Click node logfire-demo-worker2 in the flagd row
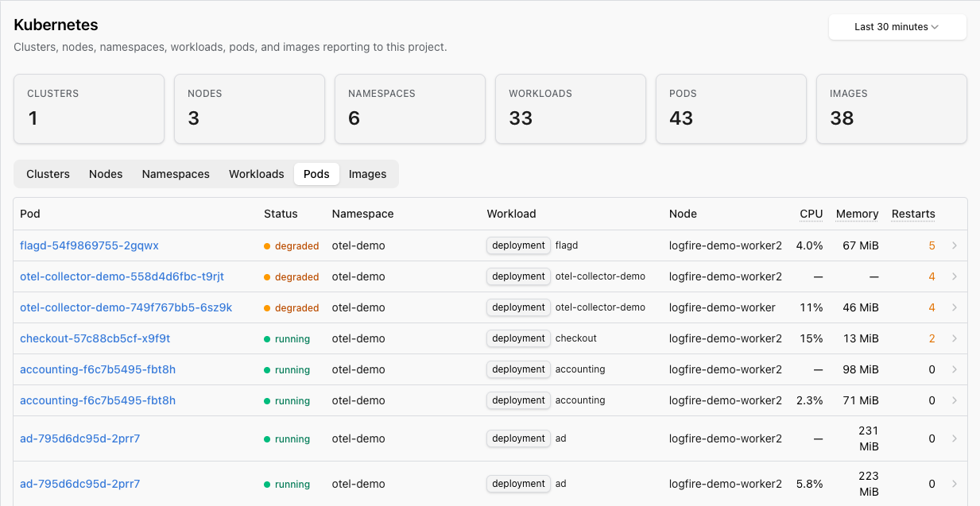Image resolution: width=980 pixels, height=506 pixels. [x=726, y=245]
